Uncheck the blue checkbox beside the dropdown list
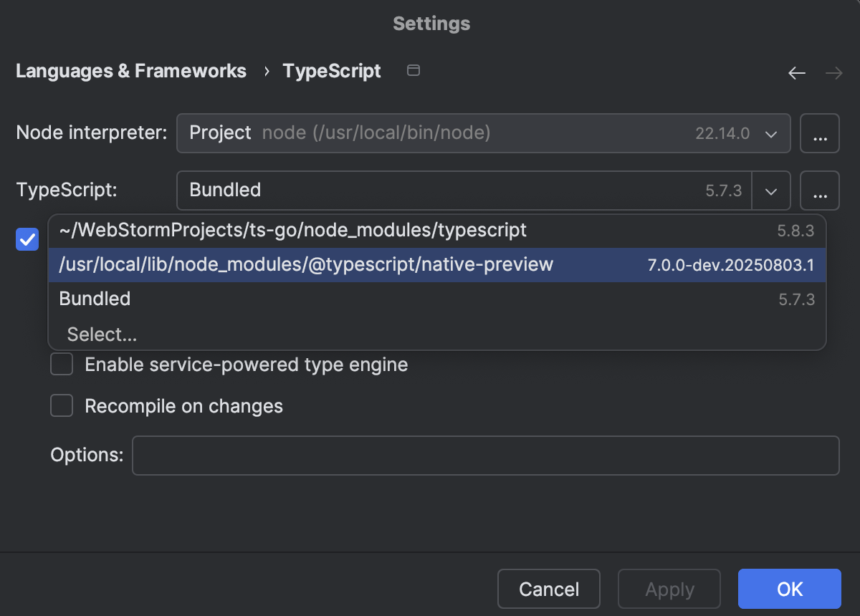The image size is (860, 616). 27,239
